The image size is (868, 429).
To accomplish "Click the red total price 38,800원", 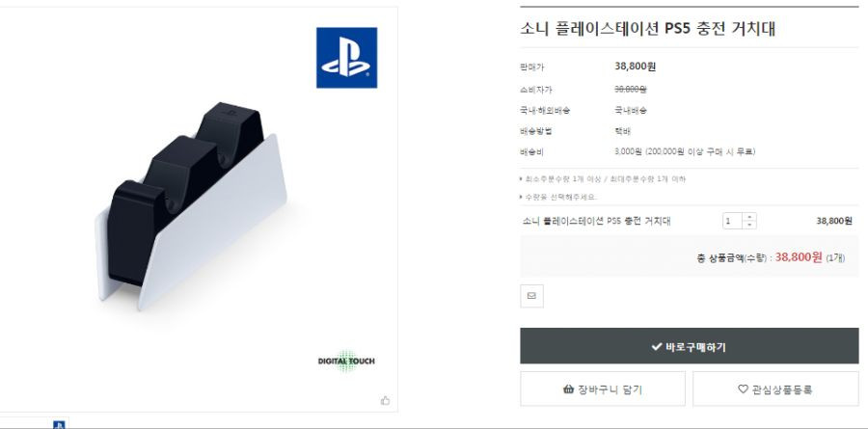I will point(799,256).
